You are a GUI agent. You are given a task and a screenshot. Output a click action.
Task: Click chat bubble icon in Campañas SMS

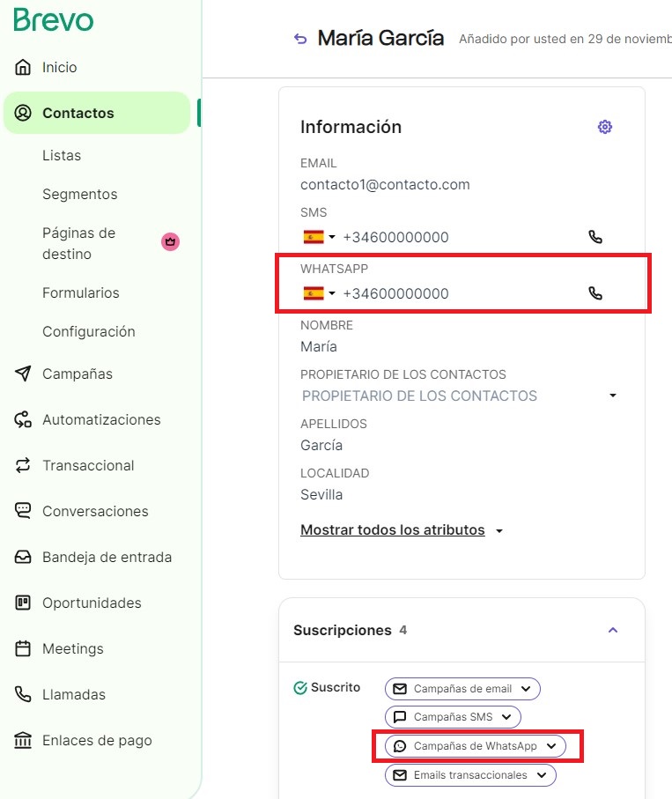click(x=401, y=717)
